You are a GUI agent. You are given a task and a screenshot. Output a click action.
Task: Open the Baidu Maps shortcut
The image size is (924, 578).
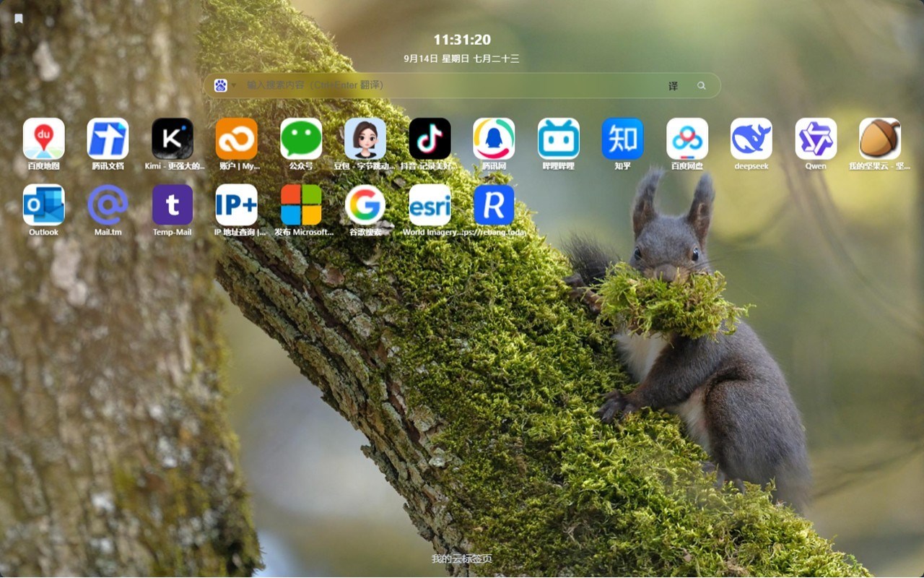click(x=44, y=139)
